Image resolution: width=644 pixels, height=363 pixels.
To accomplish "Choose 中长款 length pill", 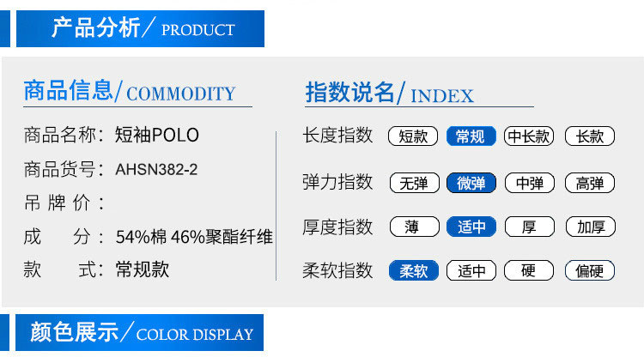I will coord(530,136).
